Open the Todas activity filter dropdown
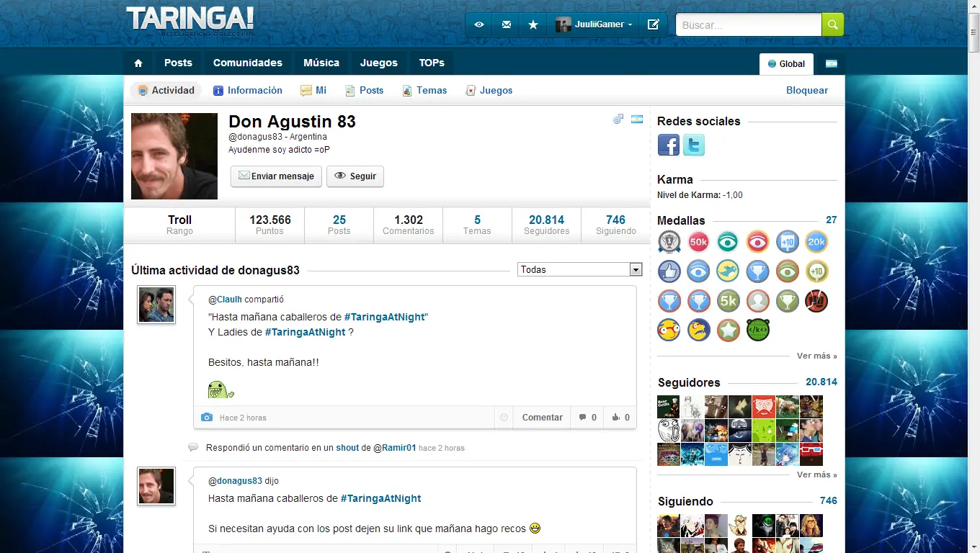Image resolution: width=980 pixels, height=553 pixels. coord(580,269)
